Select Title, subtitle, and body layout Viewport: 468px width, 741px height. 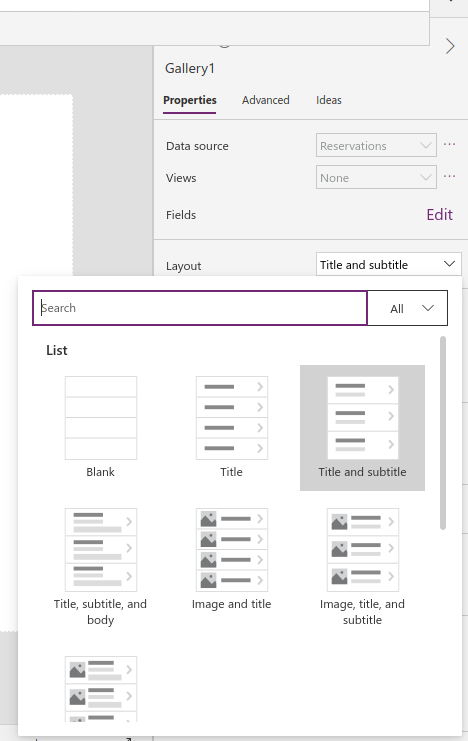(x=101, y=550)
